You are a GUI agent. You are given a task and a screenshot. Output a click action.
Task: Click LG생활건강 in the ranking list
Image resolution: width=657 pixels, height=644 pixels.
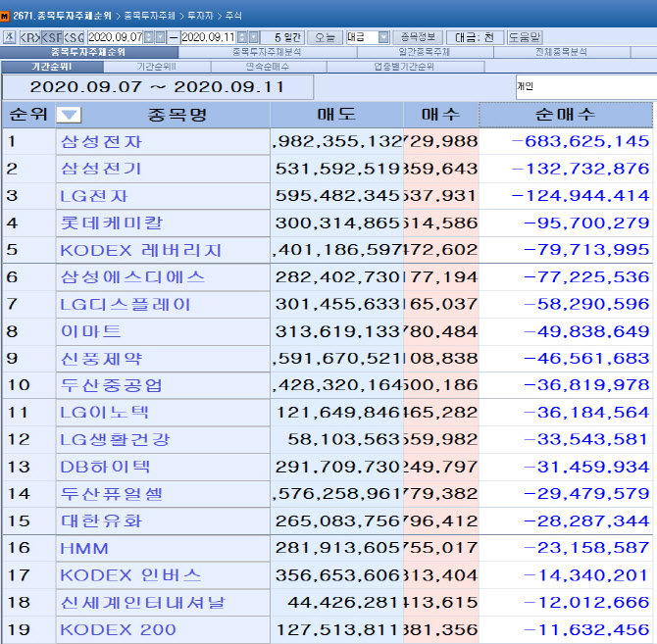[116, 440]
